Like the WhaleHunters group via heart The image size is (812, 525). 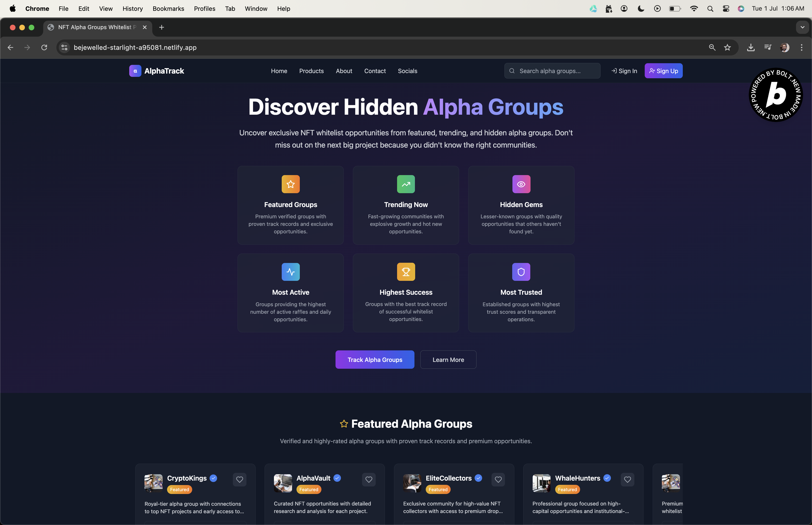pyautogui.click(x=627, y=479)
